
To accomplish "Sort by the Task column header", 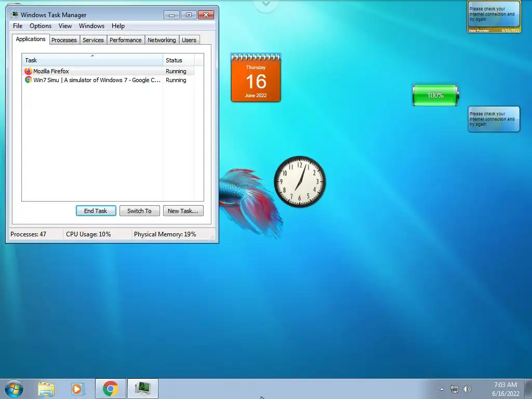I will pyautogui.click(x=92, y=60).
